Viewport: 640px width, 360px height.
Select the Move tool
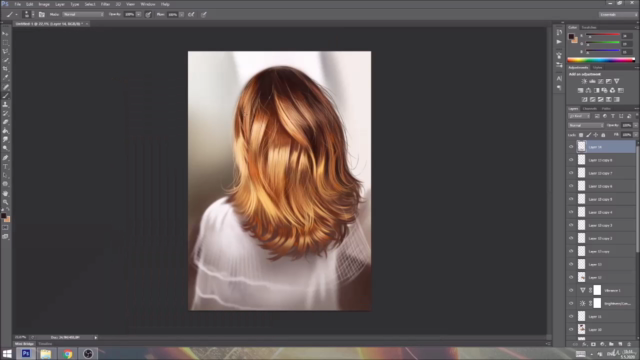point(5,33)
